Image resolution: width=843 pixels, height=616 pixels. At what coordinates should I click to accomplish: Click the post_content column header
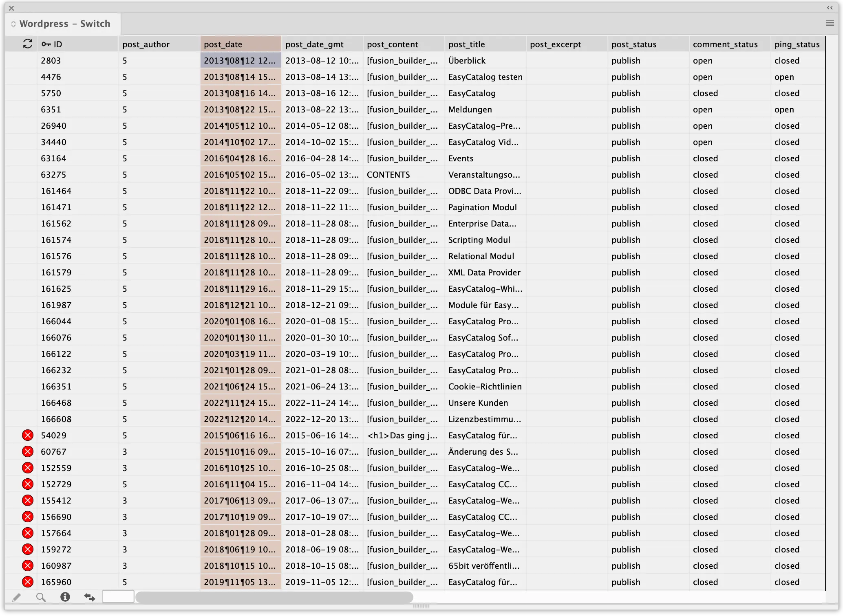404,44
